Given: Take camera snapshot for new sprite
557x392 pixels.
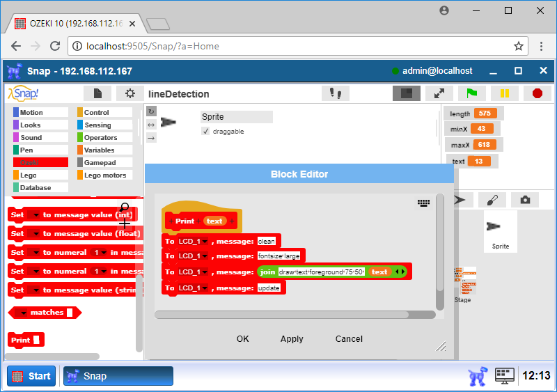Looking at the screenshot, I should (525, 200).
